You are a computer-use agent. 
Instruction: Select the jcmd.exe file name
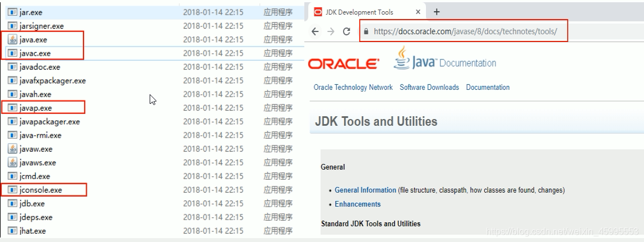[35, 176]
